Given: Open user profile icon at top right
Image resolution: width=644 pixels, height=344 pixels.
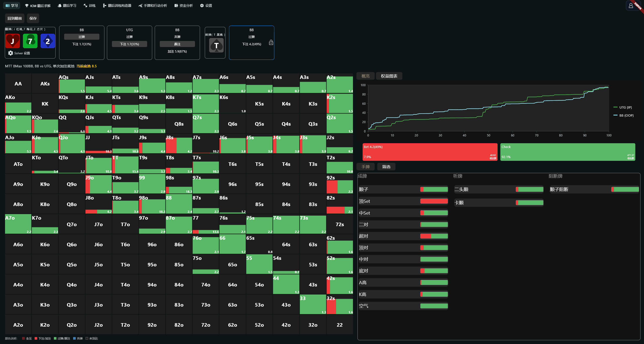Looking at the screenshot, I should pyautogui.click(x=631, y=6).
